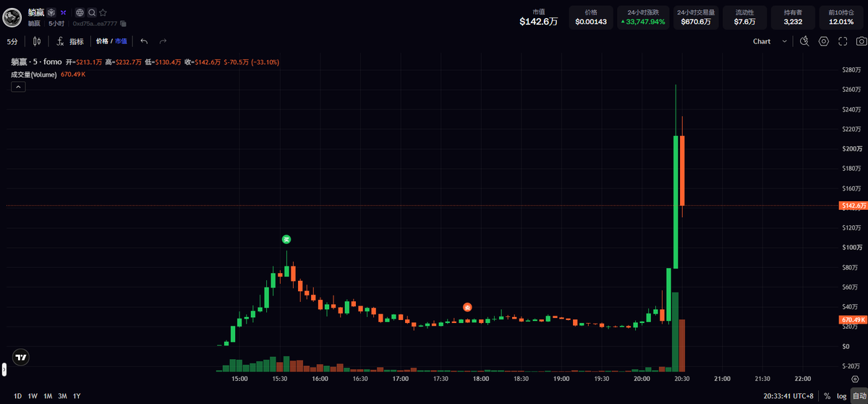Click the current price label $142.6万 on axis
868x404 pixels.
854,206
